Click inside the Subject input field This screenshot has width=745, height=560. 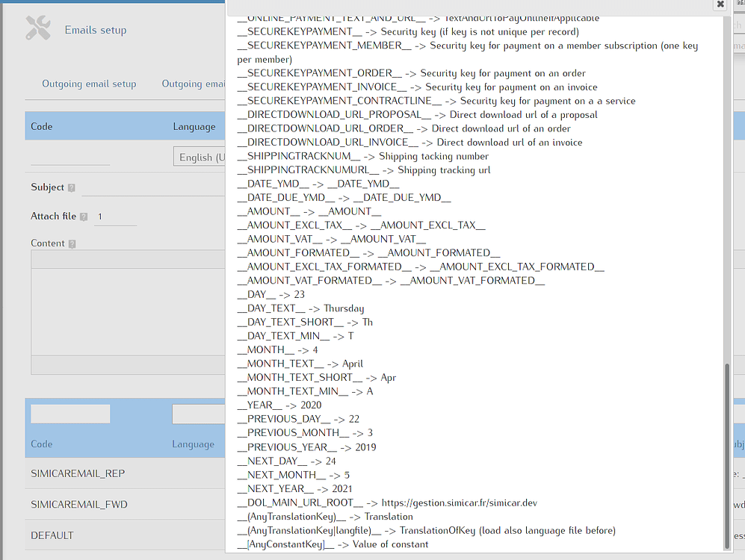coord(149,187)
